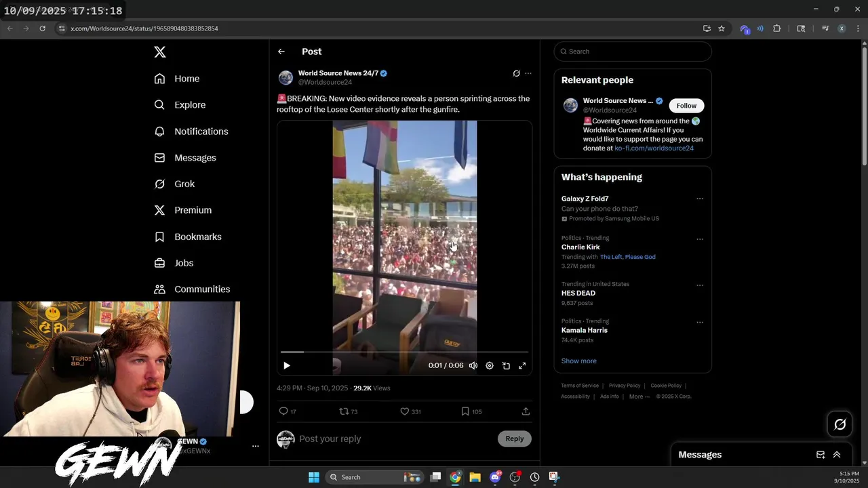Image resolution: width=868 pixels, height=488 pixels.
Task: Click the install app icon in address bar
Action: [707, 28]
